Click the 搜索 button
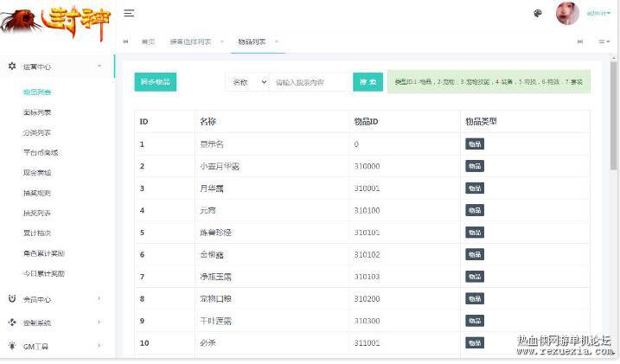 [x=368, y=82]
